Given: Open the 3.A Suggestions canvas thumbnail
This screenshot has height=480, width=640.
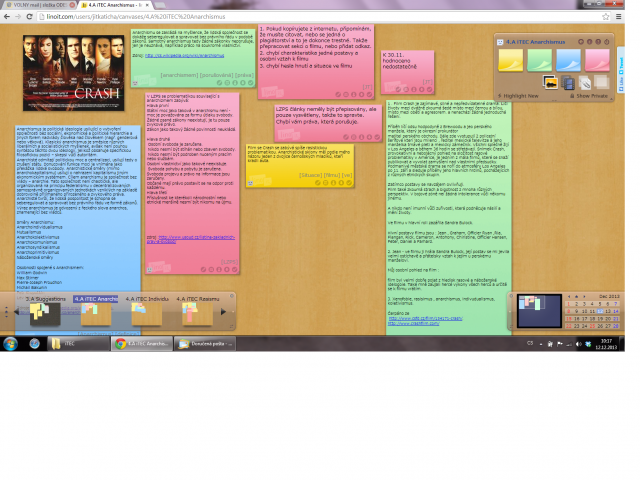Looking at the screenshot, I should [45, 314].
